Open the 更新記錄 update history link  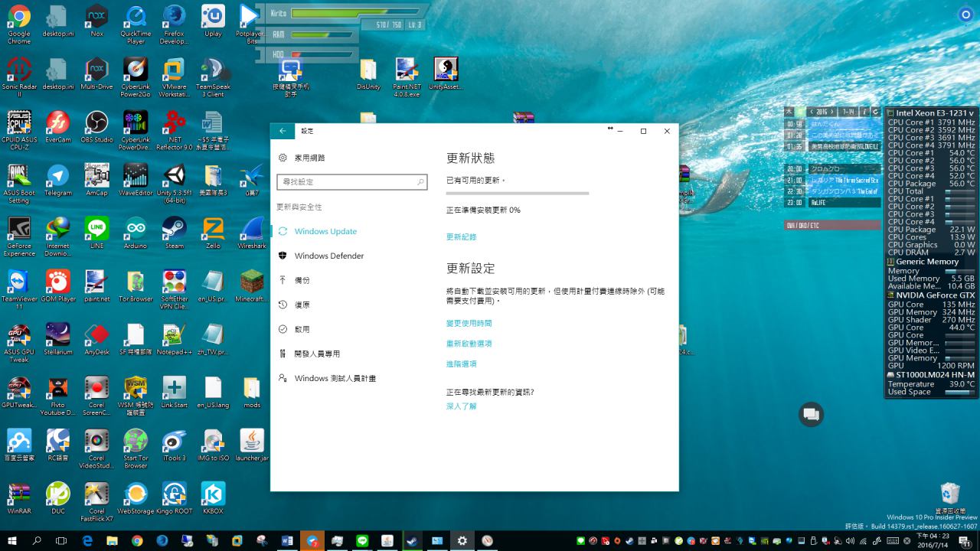coord(461,237)
